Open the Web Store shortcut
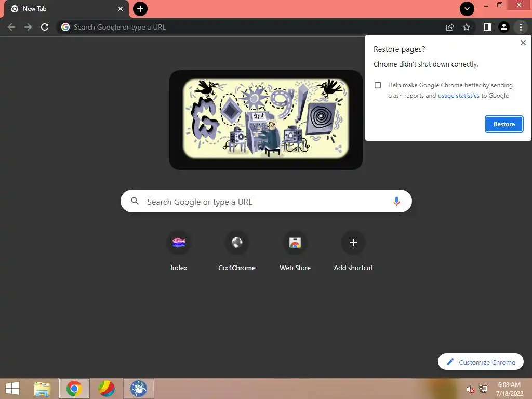532x399 pixels. (295, 251)
